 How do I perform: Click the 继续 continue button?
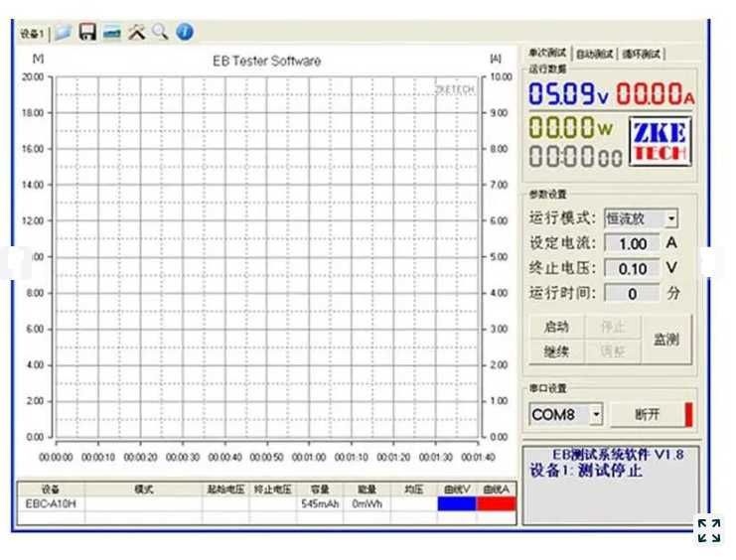click(556, 351)
